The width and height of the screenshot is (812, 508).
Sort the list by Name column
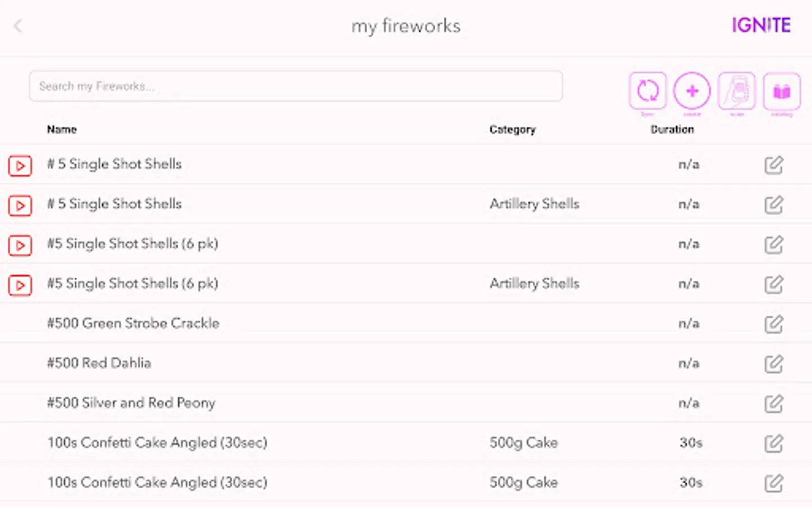61,129
